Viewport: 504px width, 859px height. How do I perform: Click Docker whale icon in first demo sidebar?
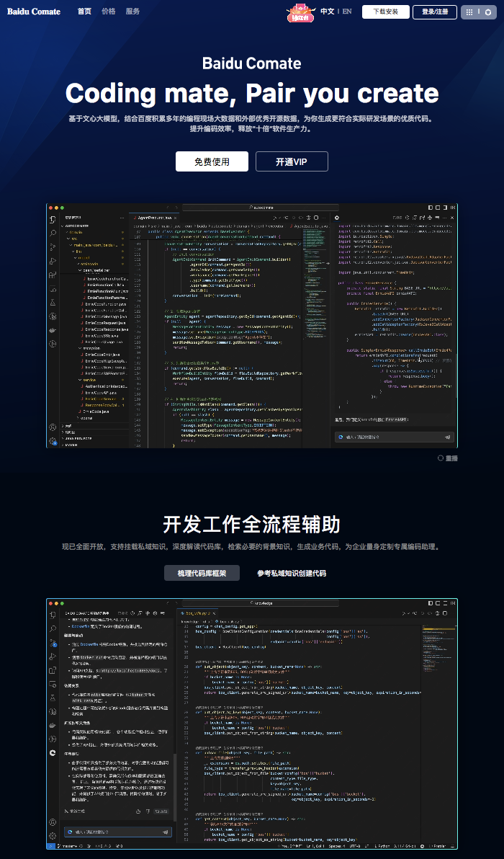(53, 330)
